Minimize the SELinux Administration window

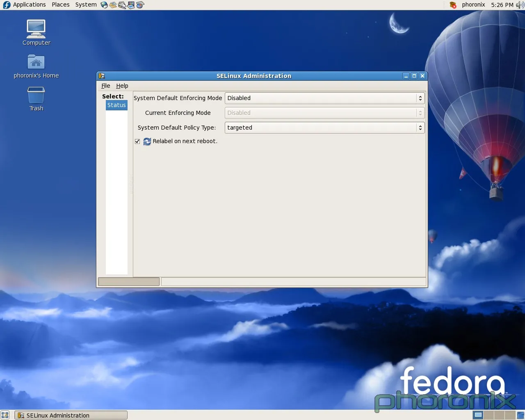tap(406, 76)
